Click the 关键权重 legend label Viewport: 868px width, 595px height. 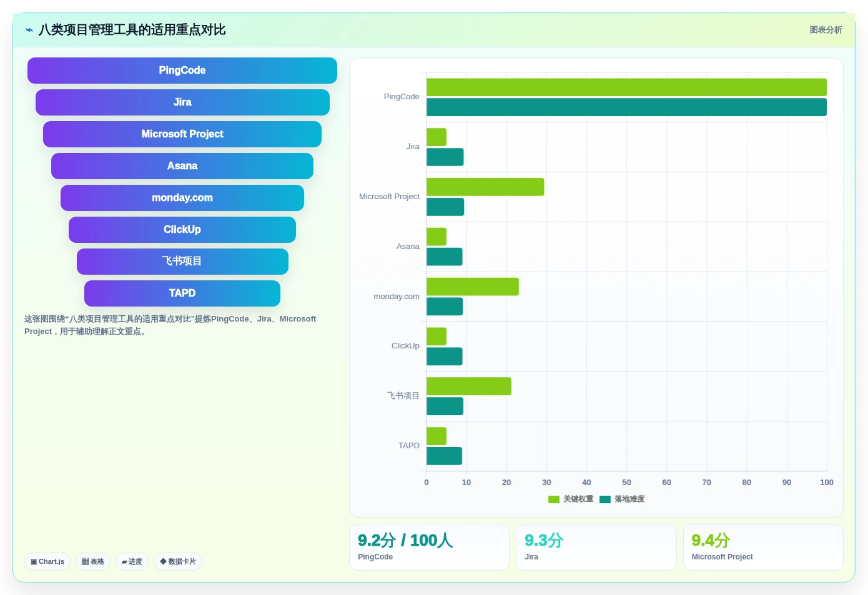pos(578,499)
